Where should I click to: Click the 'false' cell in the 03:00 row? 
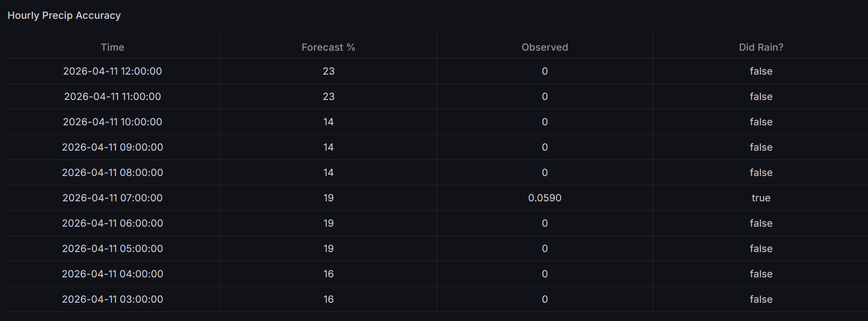(x=761, y=299)
